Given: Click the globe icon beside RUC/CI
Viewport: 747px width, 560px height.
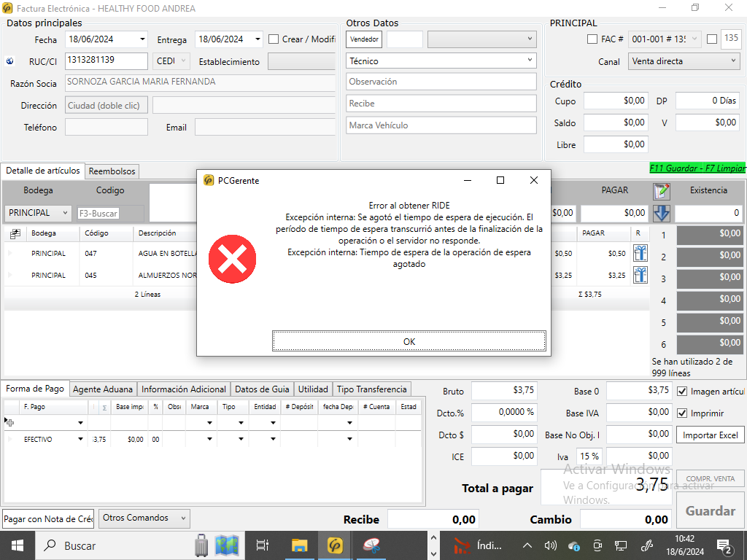Looking at the screenshot, I should tap(10, 61).
